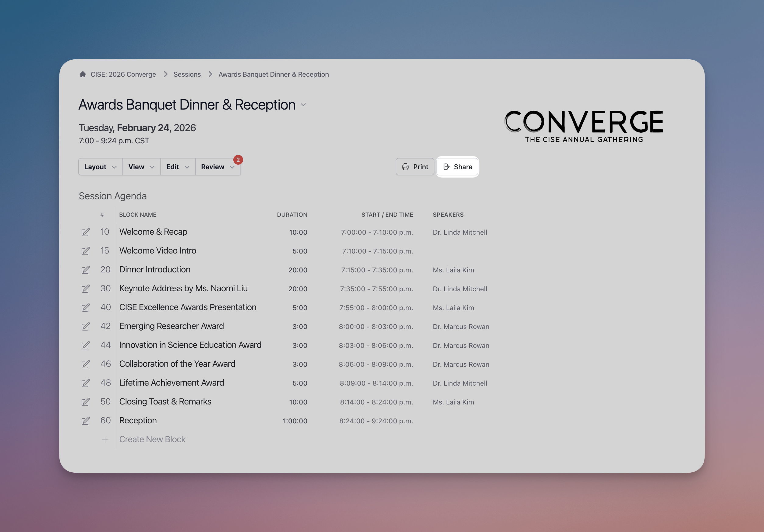Click the Share button
The width and height of the screenshot is (764, 532).
coord(457,167)
